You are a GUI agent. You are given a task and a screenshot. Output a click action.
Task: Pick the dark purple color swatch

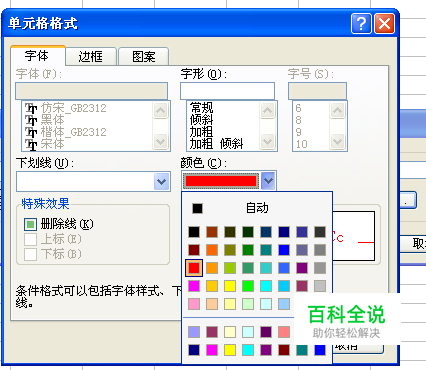[266, 332]
